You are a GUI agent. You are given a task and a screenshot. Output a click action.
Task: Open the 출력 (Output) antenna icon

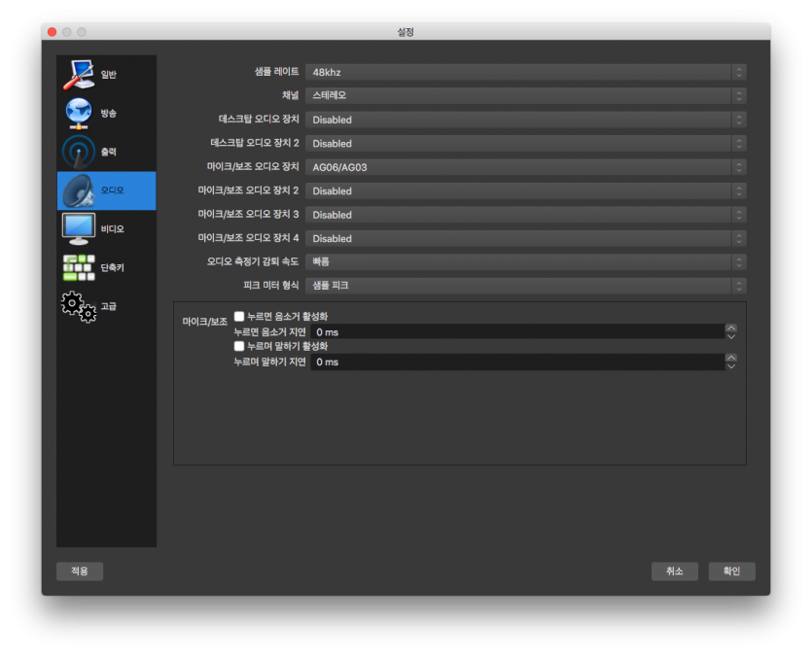(x=78, y=152)
